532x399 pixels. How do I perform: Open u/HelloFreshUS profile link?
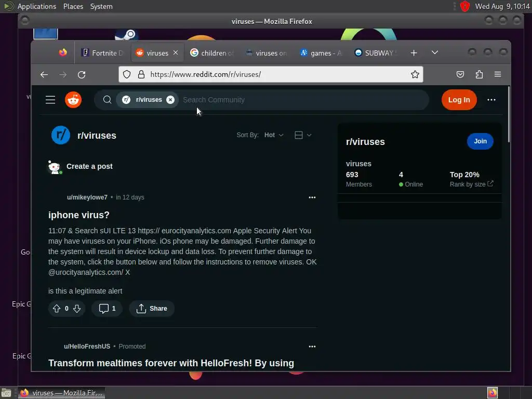[87, 347]
